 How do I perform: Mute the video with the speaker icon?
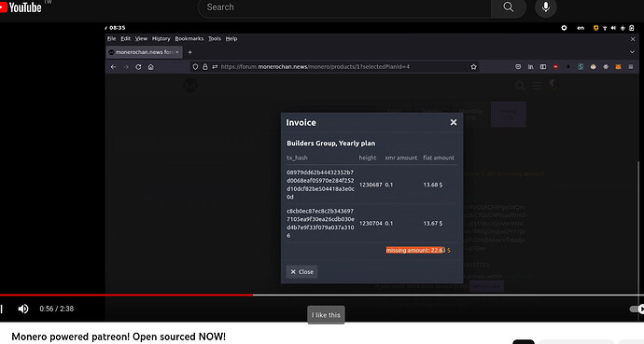point(23,309)
